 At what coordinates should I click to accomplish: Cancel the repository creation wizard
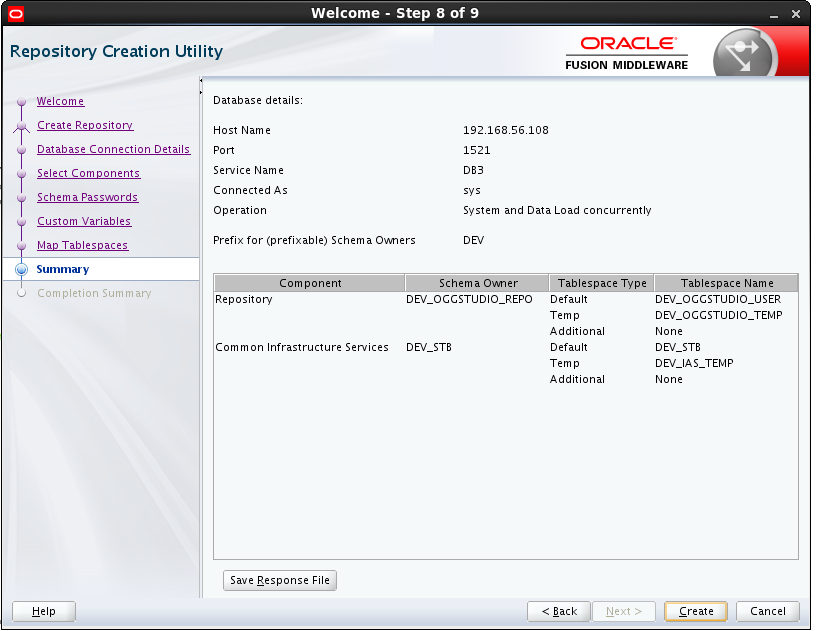click(x=768, y=611)
